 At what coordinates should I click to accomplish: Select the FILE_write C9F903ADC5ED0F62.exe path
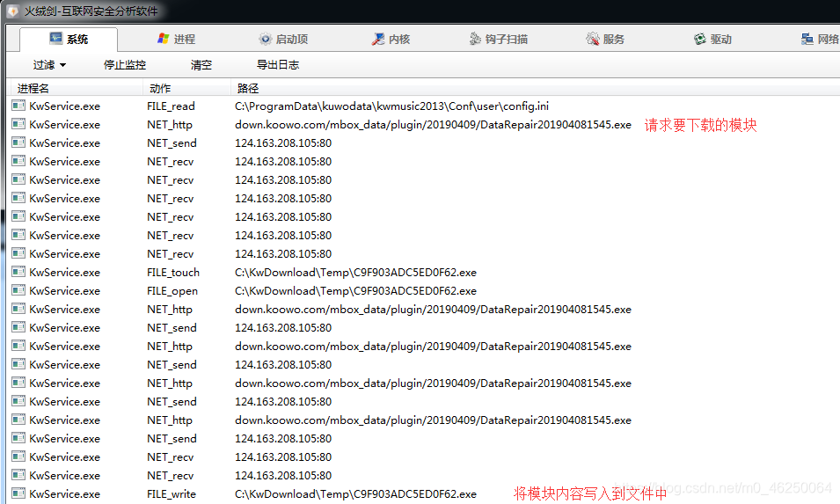tap(355, 493)
